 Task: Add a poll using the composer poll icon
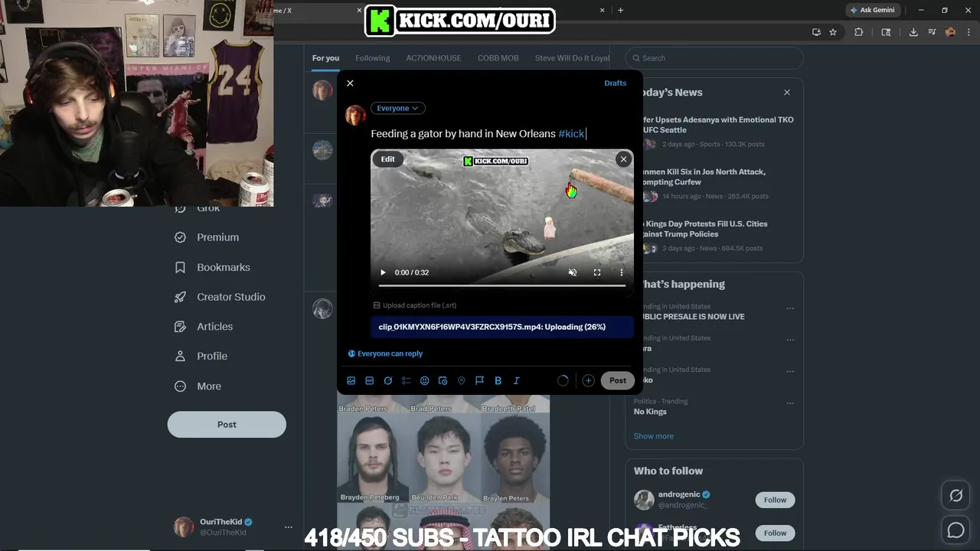(407, 380)
